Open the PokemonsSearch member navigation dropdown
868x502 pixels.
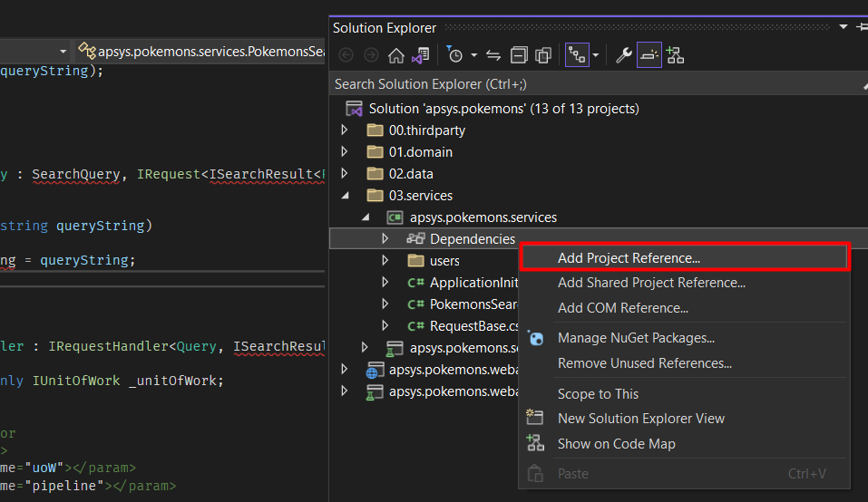200,52
